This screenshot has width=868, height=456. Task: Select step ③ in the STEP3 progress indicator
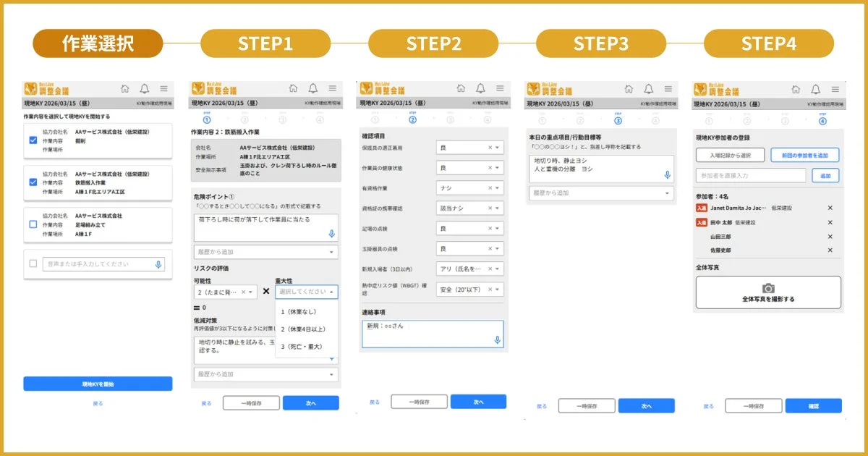pyautogui.click(x=618, y=119)
